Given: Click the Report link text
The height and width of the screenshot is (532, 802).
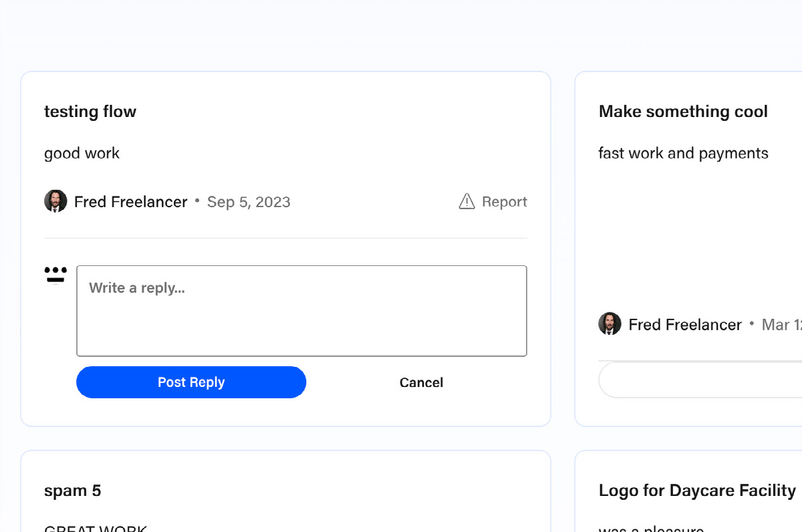Looking at the screenshot, I should tap(504, 202).
